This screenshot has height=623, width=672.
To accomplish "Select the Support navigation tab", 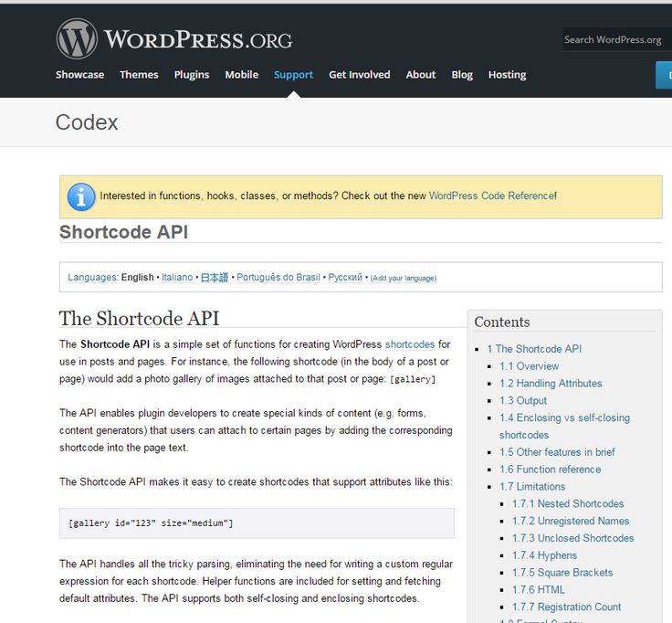I will pos(294,75).
